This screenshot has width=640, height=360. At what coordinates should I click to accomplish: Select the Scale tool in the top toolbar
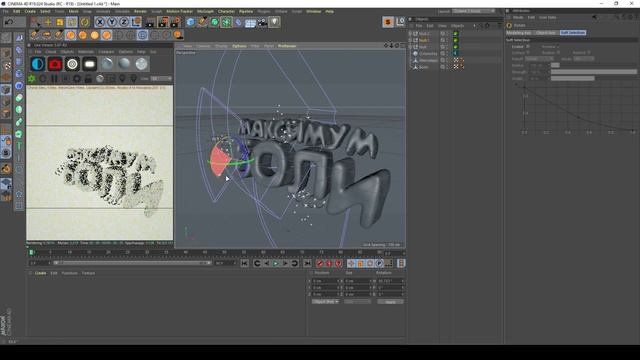[60, 22]
